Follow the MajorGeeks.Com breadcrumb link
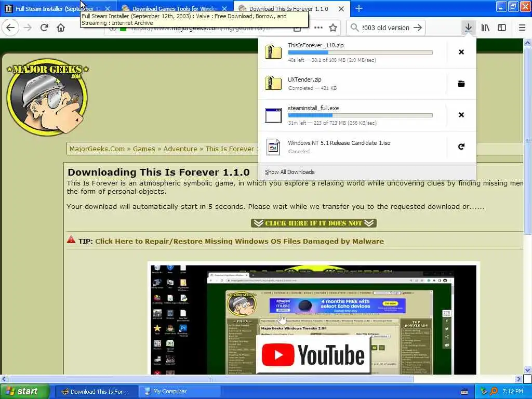This screenshot has width=532, height=399. coord(97,149)
